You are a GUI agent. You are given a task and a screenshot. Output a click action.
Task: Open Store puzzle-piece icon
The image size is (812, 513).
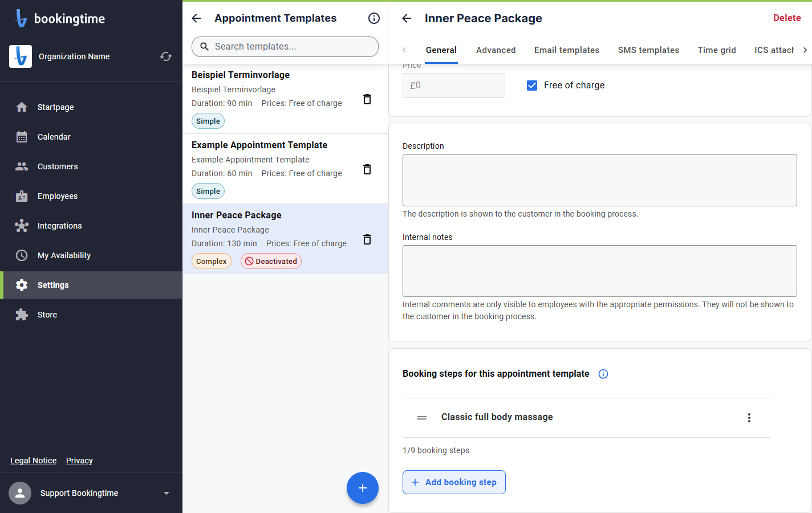coord(22,315)
